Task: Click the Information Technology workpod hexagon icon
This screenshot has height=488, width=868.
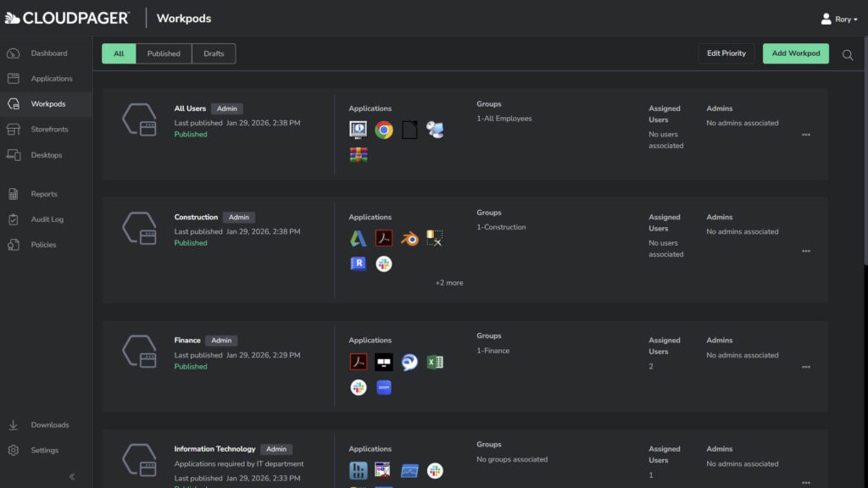Action: (140, 460)
